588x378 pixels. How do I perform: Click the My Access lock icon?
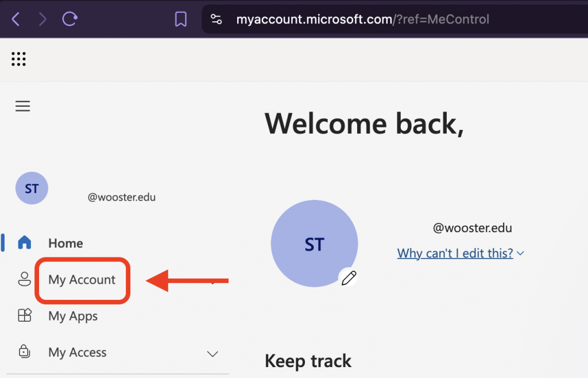pyautogui.click(x=24, y=352)
